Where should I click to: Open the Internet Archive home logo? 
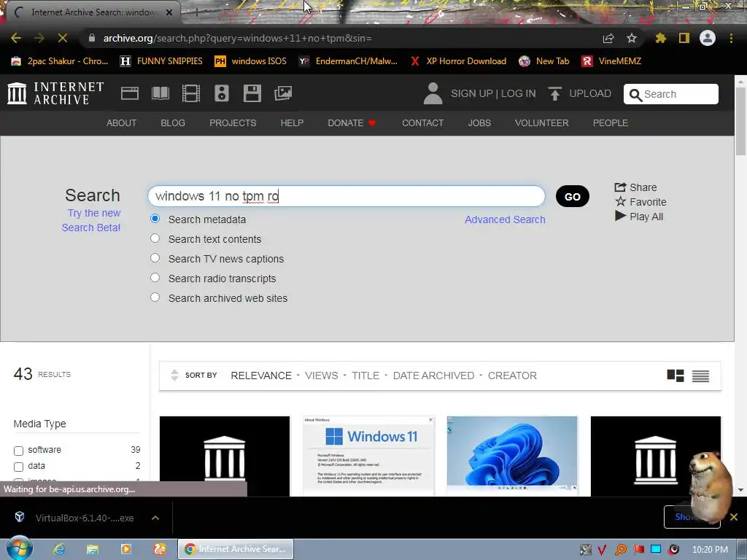click(x=55, y=93)
